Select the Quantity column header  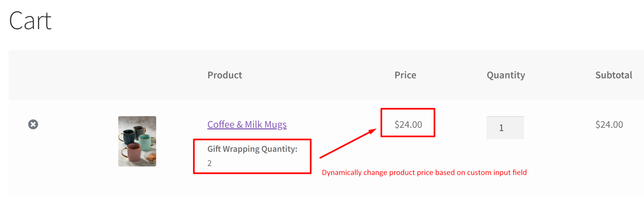pos(505,75)
